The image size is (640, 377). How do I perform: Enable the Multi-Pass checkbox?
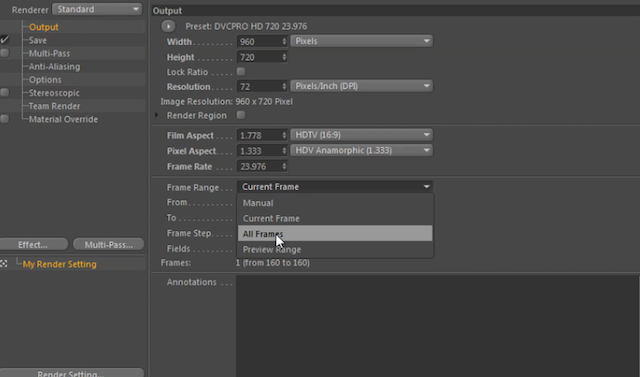tap(4, 53)
